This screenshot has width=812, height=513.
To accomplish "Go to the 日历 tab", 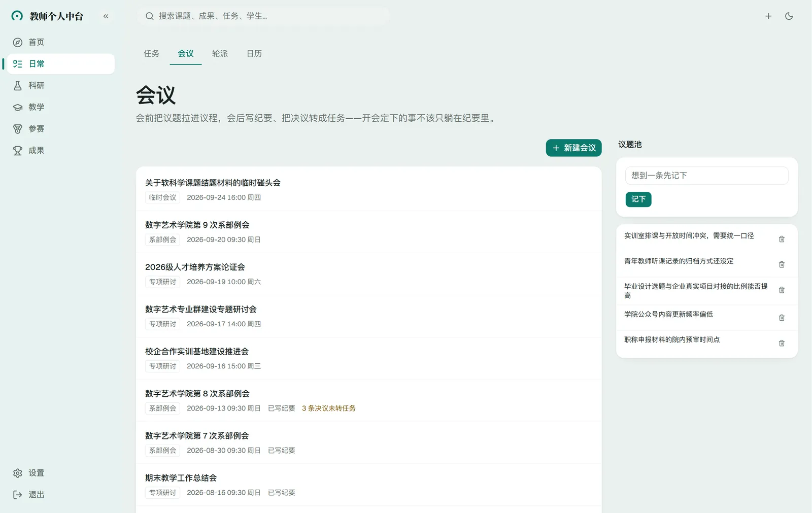I will (x=254, y=53).
